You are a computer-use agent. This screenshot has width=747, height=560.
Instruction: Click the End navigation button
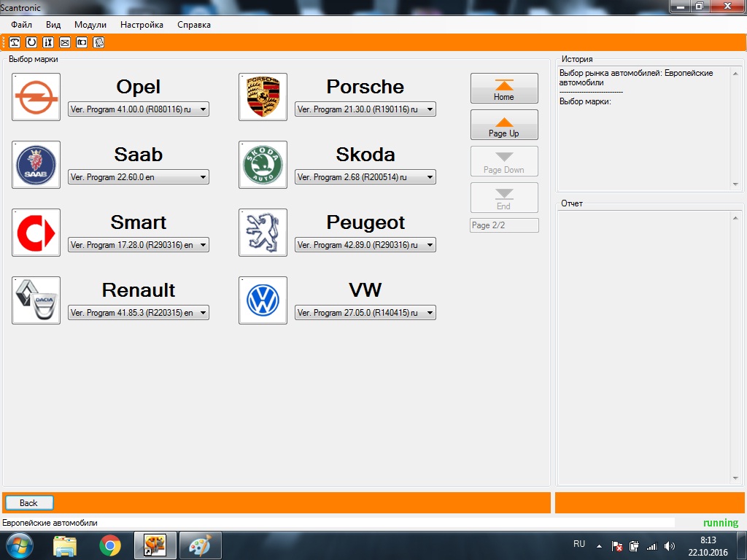coord(504,198)
